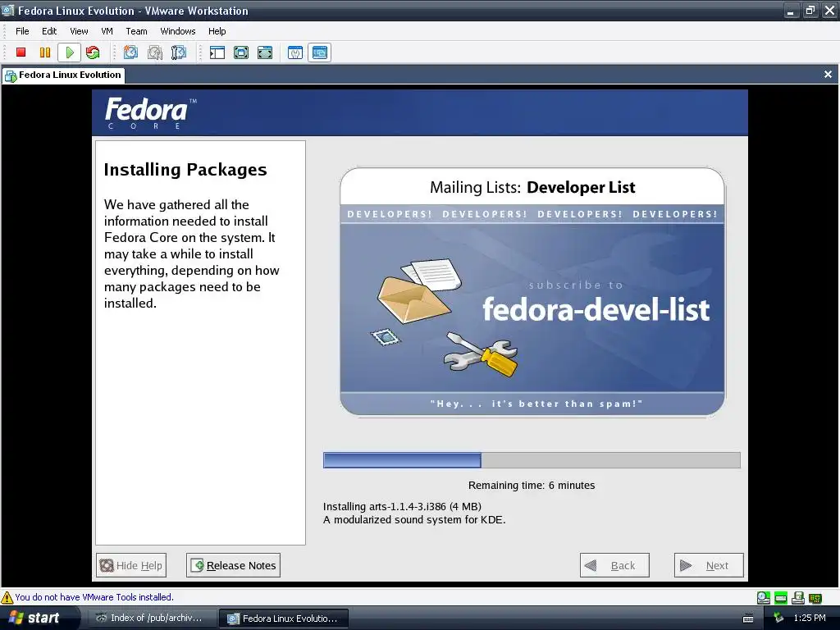Open the VM menu
This screenshot has width=840, height=630.
pos(107,31)
